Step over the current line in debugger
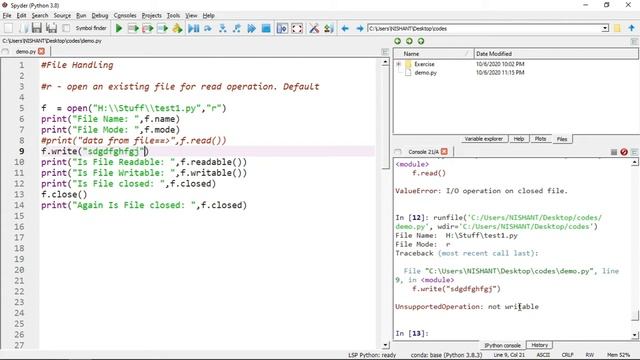Screen dimensions: 640x360 click(x=208, y=28)
